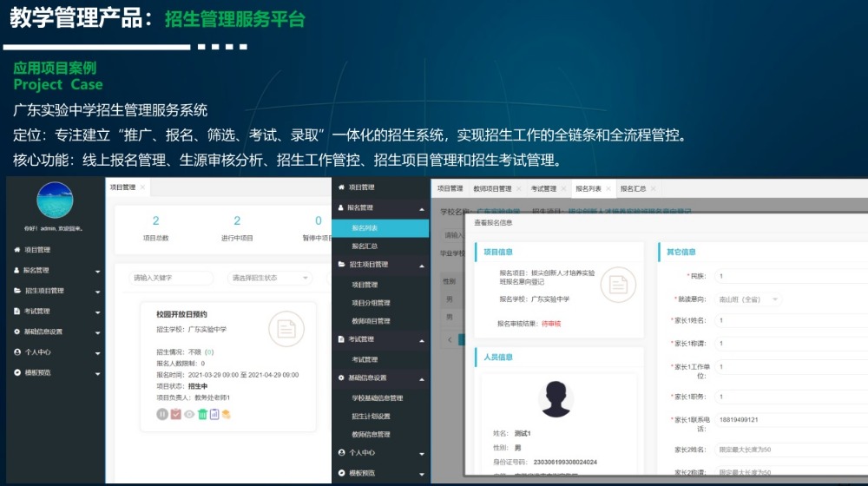Close the 考试管理 tab
868x486 pixels.
click(563, 188)
